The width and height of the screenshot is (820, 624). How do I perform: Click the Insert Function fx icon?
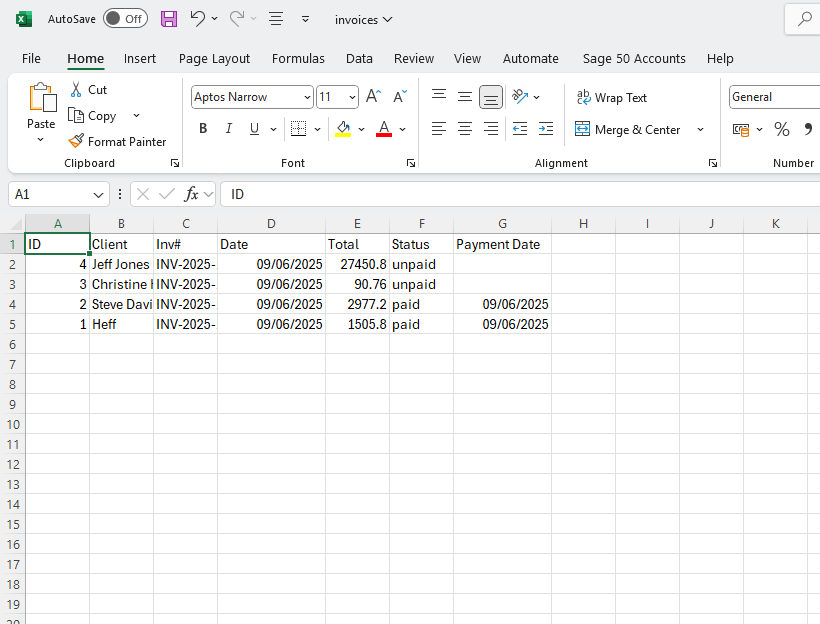[191, 195]
